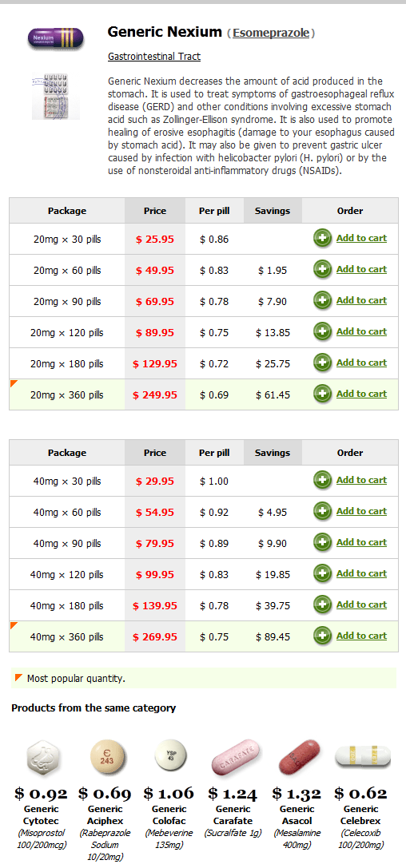Click green plus icon for 20mg × 30 pills
406x868 pixels.
tap(322, 239)
